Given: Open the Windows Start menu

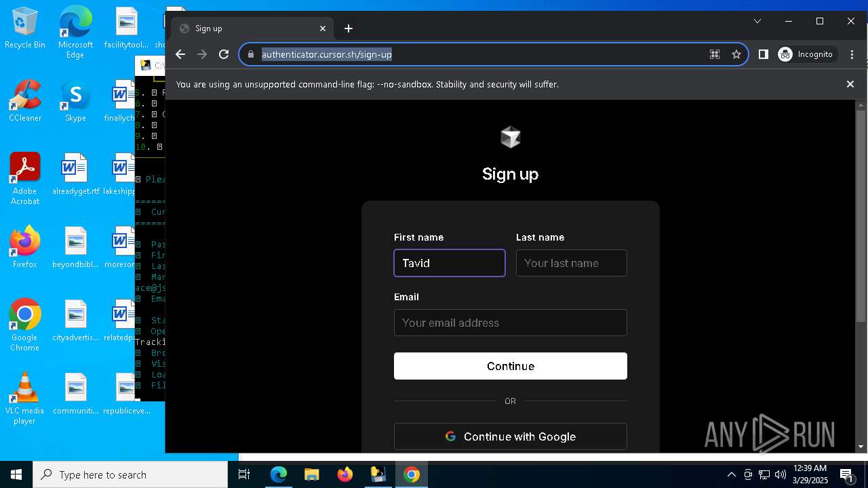Looking at the screenshot, I should point(16,474).
